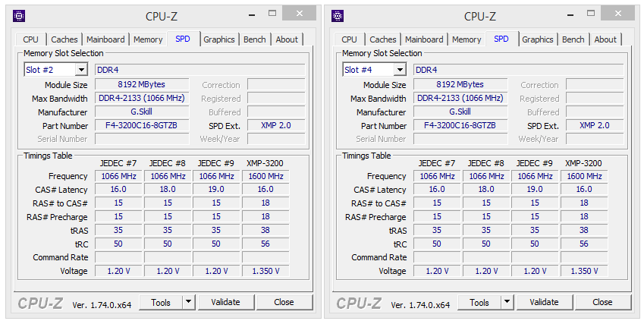Open the Graphics tab in left window

tap(219, 39)
